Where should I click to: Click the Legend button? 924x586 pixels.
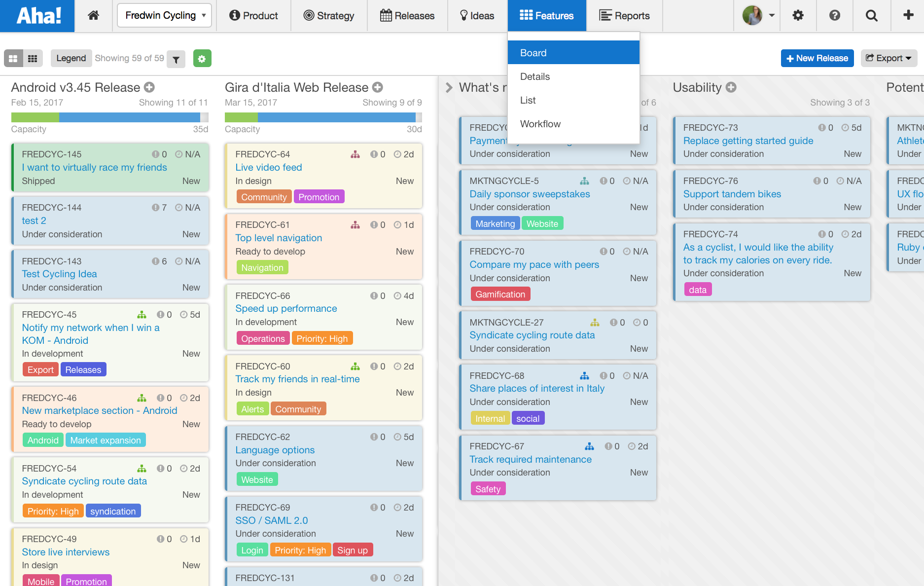click(x=71, y=58)
